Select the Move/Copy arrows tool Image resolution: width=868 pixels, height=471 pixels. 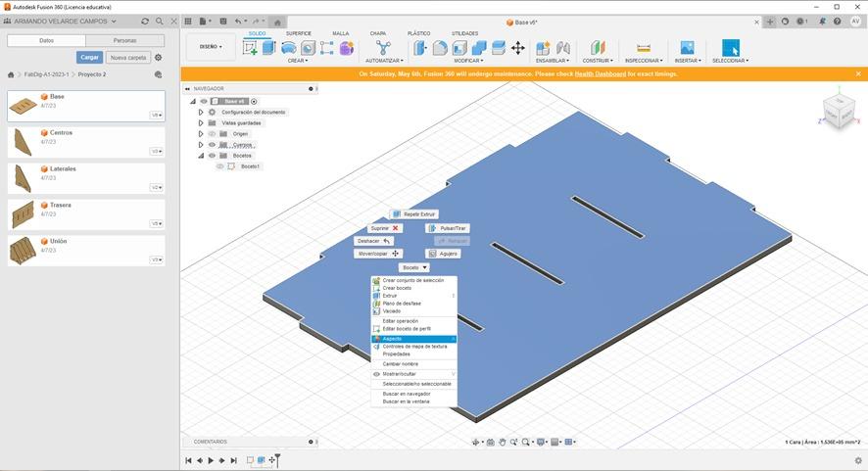518,48
